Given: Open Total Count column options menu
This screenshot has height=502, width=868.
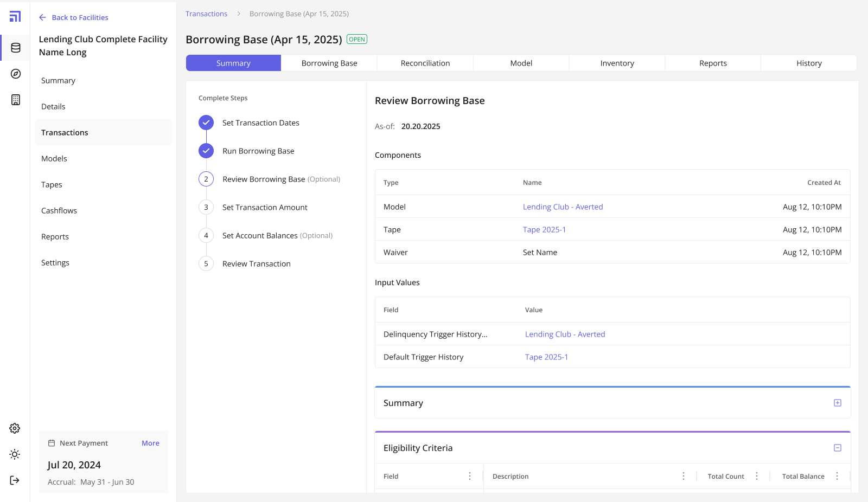Looking at the screenshot, I should (x=757, y=476).
